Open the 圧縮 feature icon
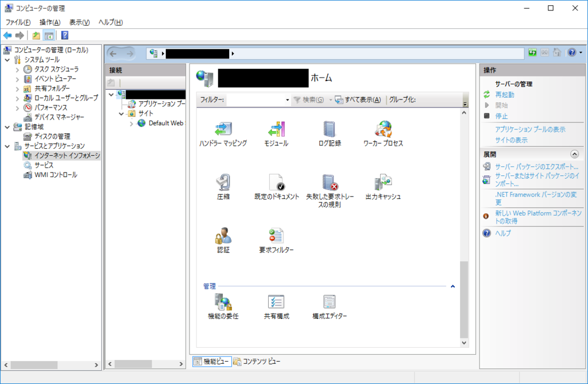The height and width of the screenshot is (384, 588). pos(223,187)
